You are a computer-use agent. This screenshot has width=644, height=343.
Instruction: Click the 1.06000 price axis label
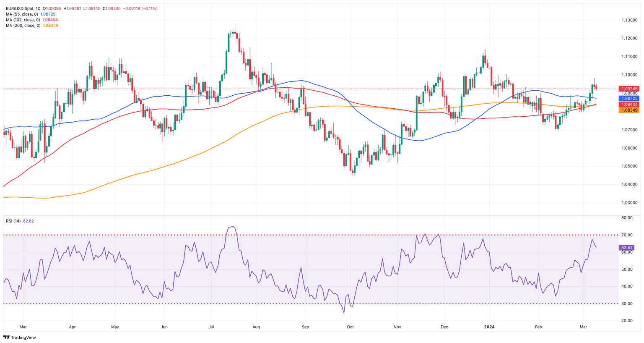(x=629, y=148)
